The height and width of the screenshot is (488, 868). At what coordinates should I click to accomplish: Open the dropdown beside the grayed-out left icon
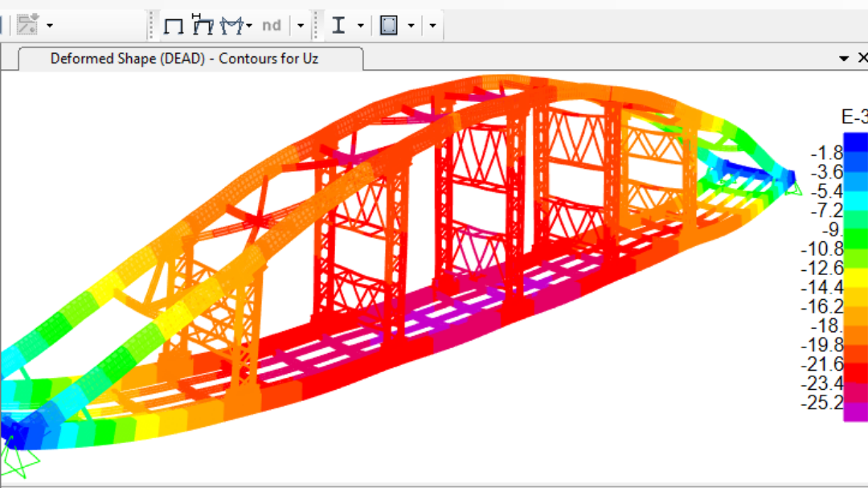50,26
